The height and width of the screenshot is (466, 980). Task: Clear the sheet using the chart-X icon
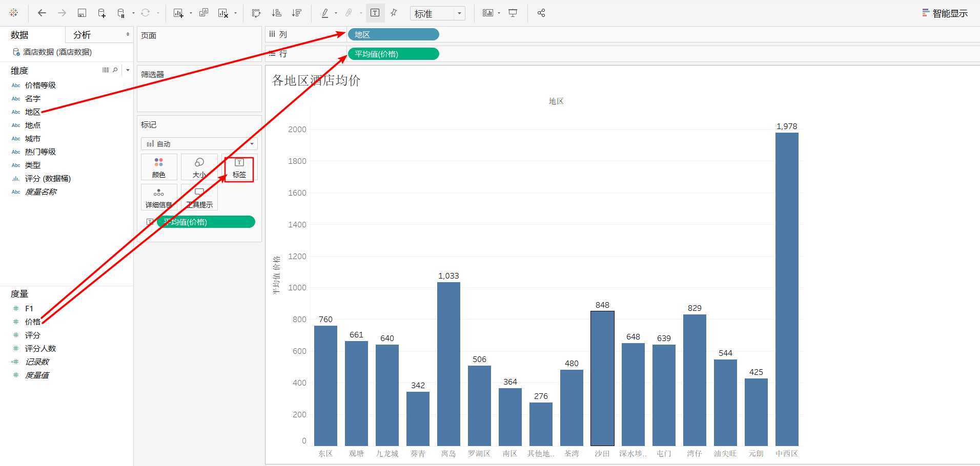223,13
